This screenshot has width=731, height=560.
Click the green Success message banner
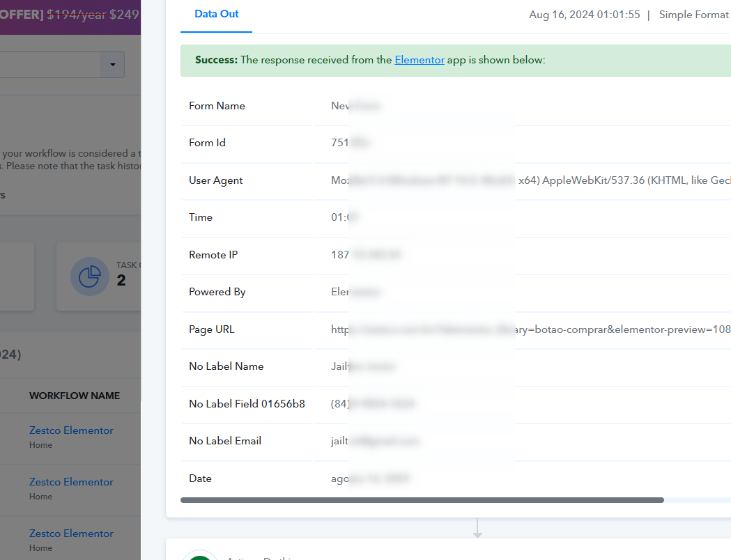coord(456,61)
